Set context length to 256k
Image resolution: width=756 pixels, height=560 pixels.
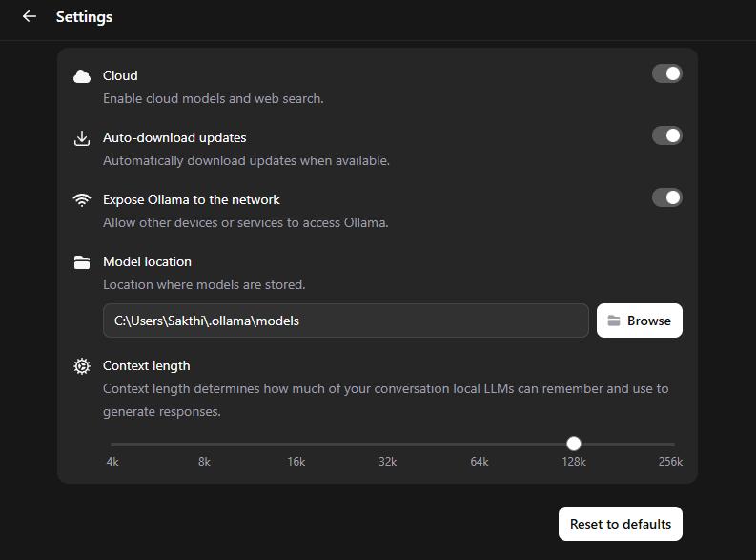672,445
